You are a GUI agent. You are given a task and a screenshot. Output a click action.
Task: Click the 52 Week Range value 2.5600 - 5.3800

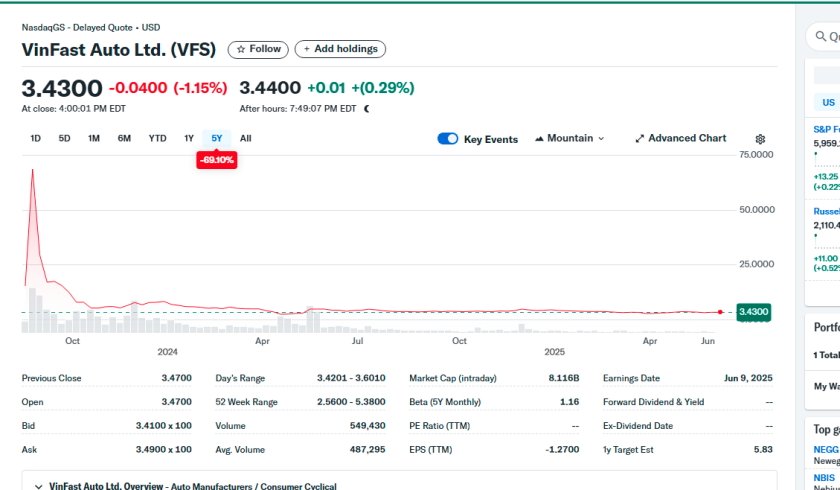tap(351, 402)
